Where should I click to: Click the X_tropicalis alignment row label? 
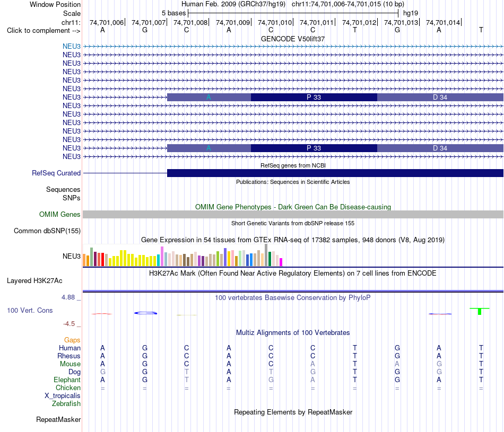coord(63,396)
